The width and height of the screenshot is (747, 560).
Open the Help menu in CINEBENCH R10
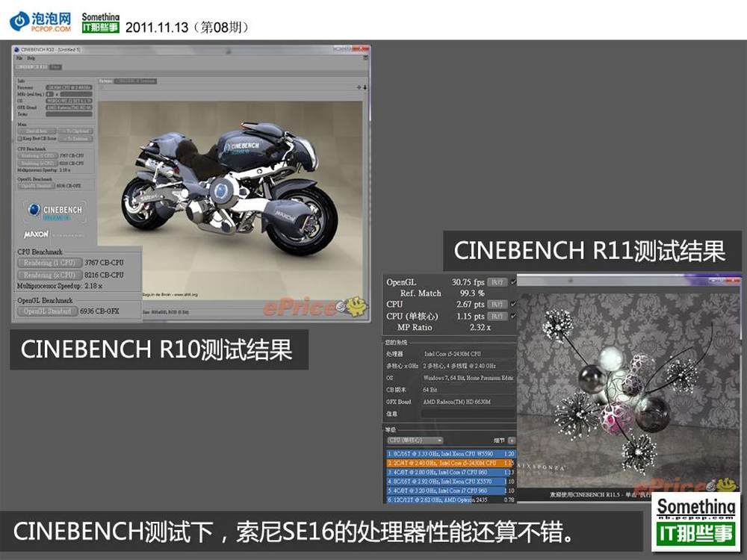pos(31,58)
